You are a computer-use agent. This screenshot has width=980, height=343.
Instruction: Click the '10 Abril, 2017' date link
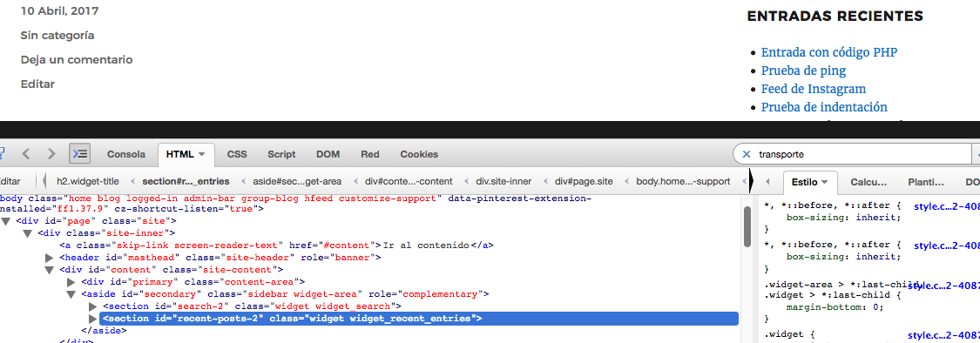(x=59, y=11)
